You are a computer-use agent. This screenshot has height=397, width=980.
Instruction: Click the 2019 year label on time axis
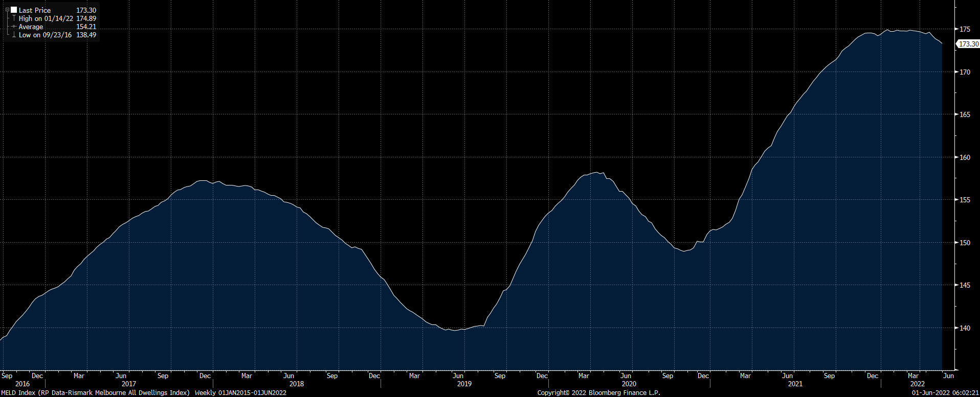pyautogui.click(x=464, y=384)
